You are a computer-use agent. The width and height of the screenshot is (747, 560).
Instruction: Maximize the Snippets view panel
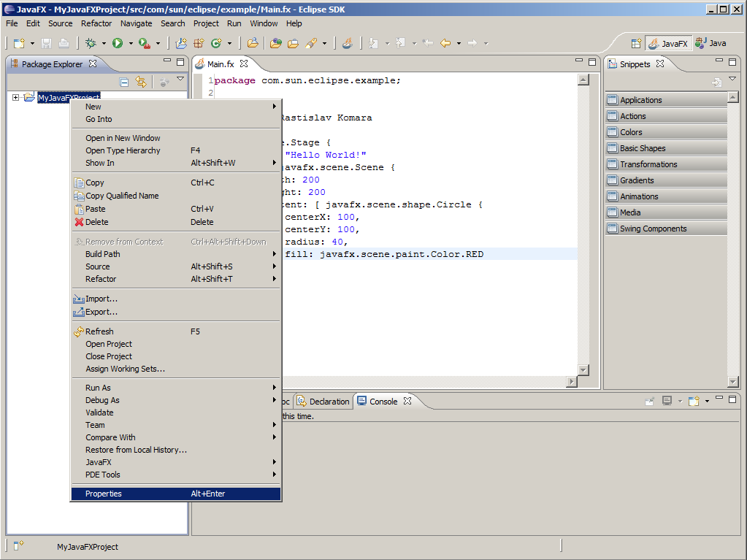(x=733, y=62)
